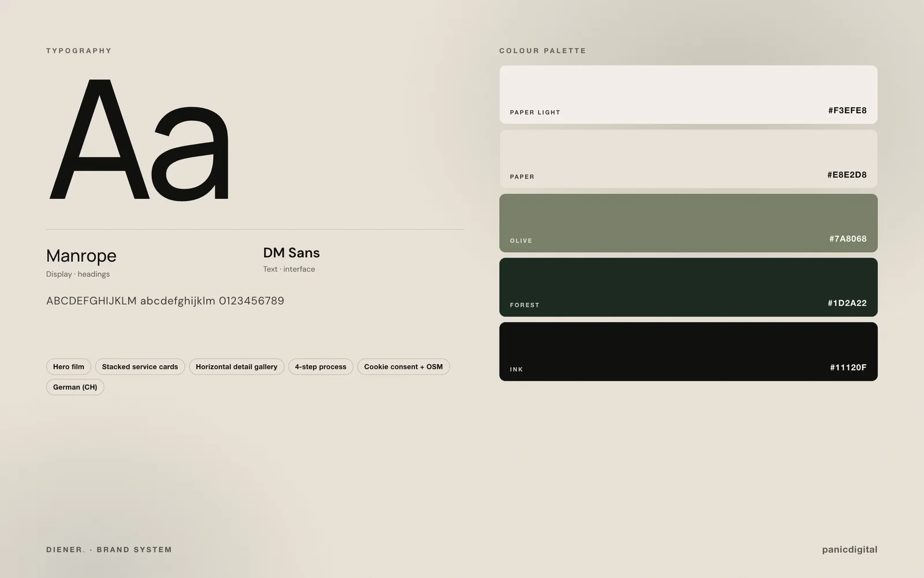Image resolution: width=924 pixels, height=578 pixels.
Task: Click the TYPOGRAPHY section heading
Action: [x=79, y=51]
